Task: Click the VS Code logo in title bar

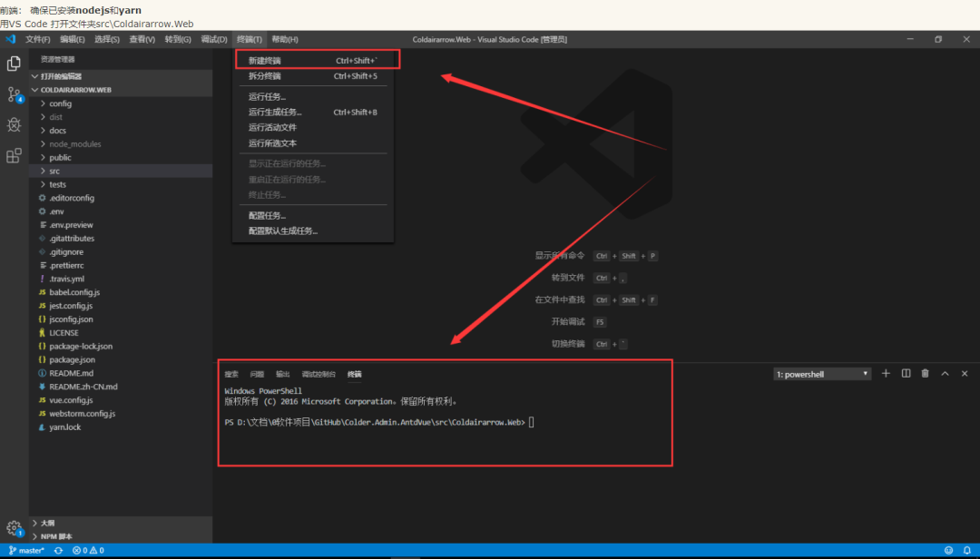Action: click(x=11, y=39)
